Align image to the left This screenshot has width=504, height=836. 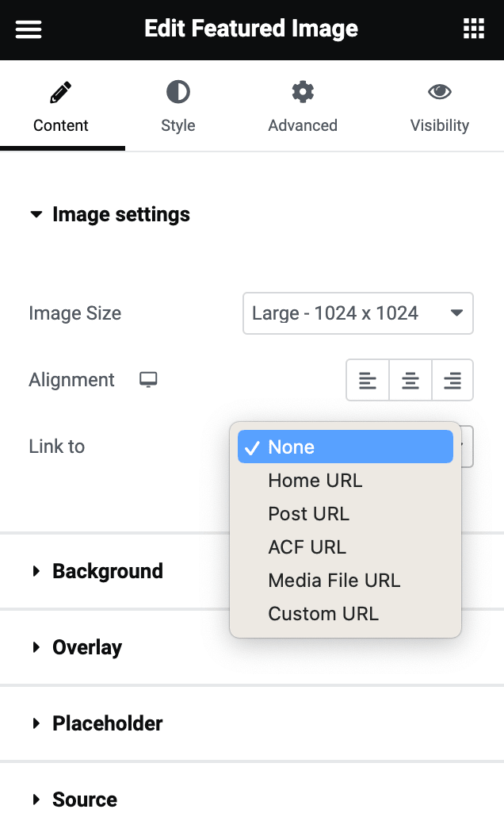(x=368, y=381)
